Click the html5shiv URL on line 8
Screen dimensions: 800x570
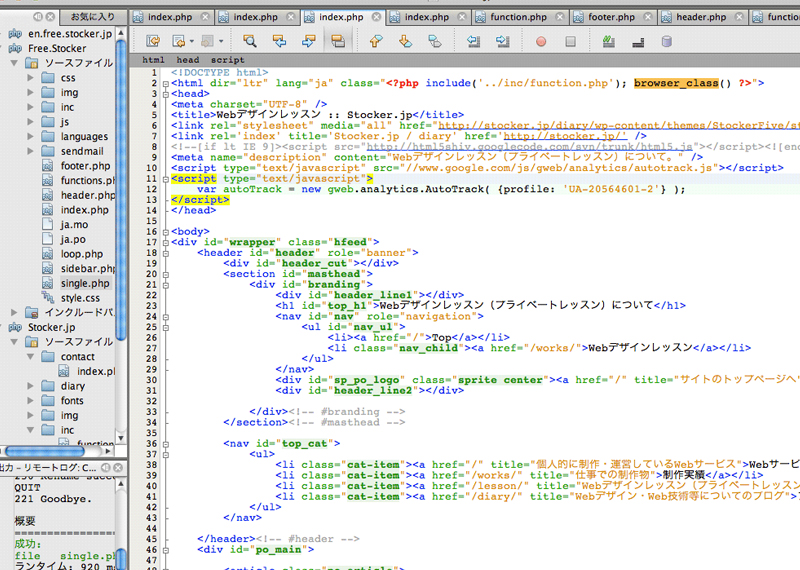529,147
